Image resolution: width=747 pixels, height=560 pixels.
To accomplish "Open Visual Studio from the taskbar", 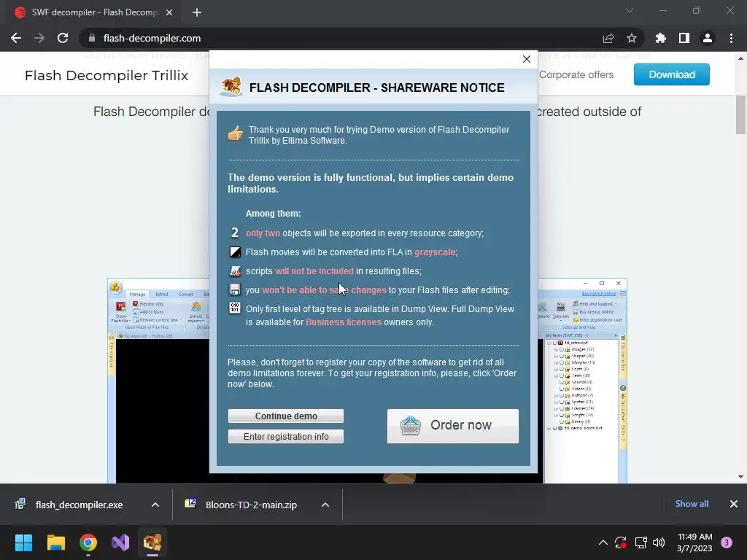I will click(120, 542).
